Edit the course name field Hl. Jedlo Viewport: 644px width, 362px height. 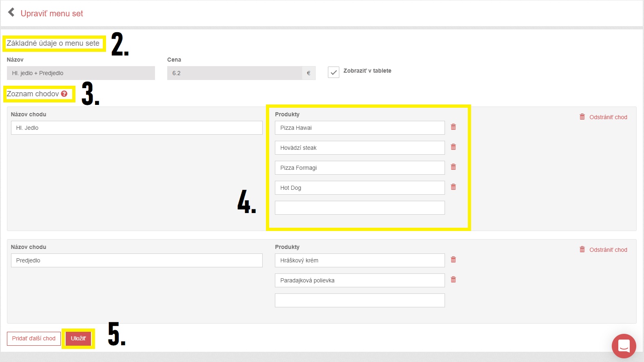click(137, 128)
